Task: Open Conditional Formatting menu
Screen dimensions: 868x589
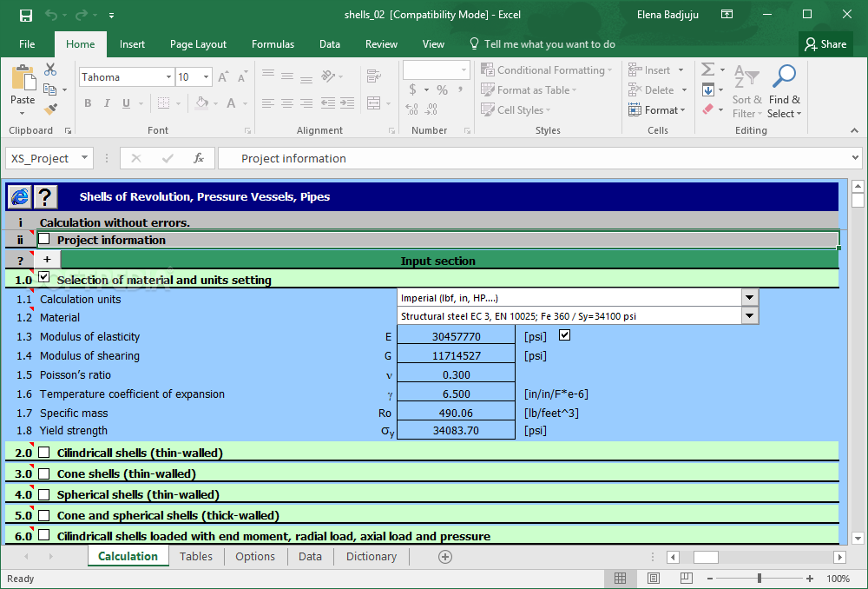Action: click(x=546, y=69)
